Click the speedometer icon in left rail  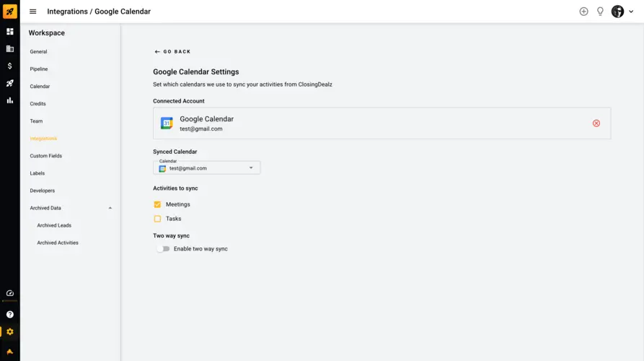10,293
